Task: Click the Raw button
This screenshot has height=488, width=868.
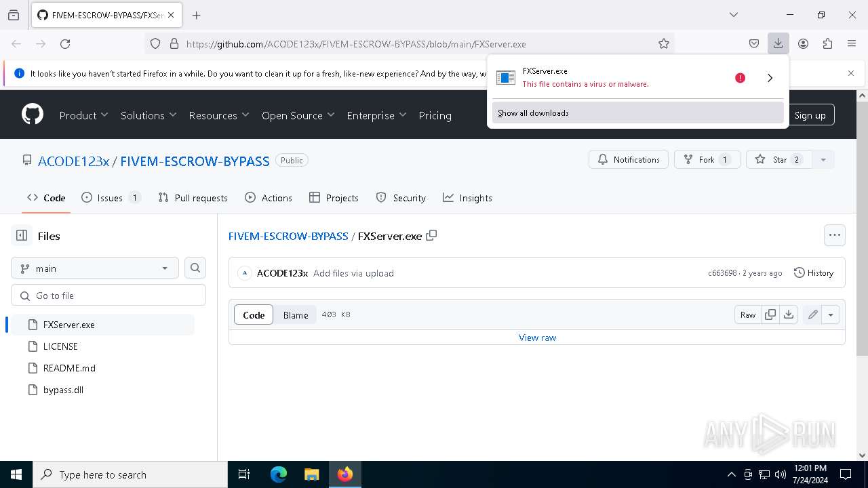Action: click(748, 315)
